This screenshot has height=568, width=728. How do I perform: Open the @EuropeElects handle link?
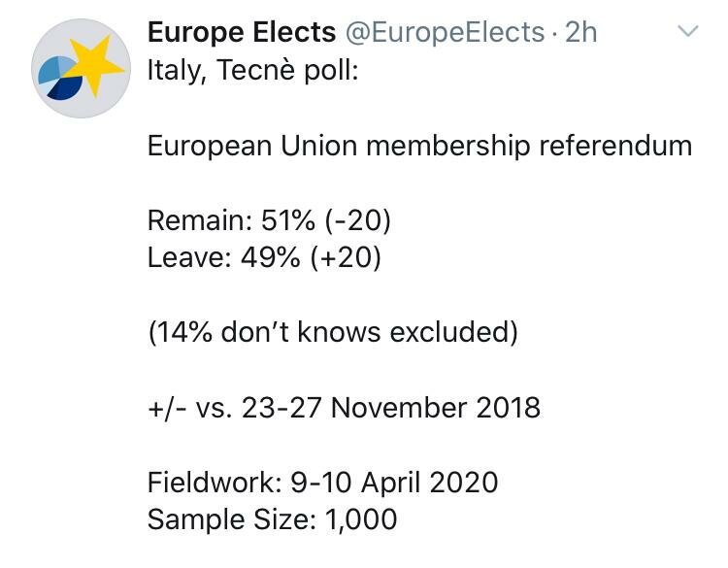(x=444, y=32)
